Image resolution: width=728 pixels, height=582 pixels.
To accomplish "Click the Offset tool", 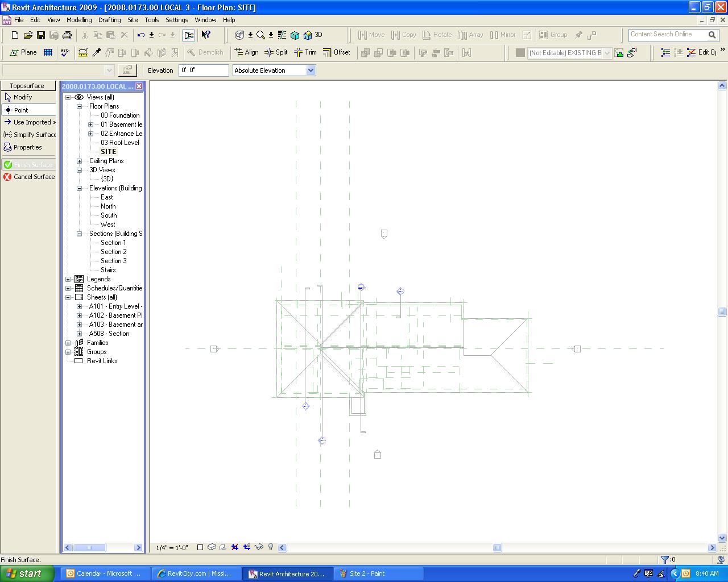I will pos(336,52).
